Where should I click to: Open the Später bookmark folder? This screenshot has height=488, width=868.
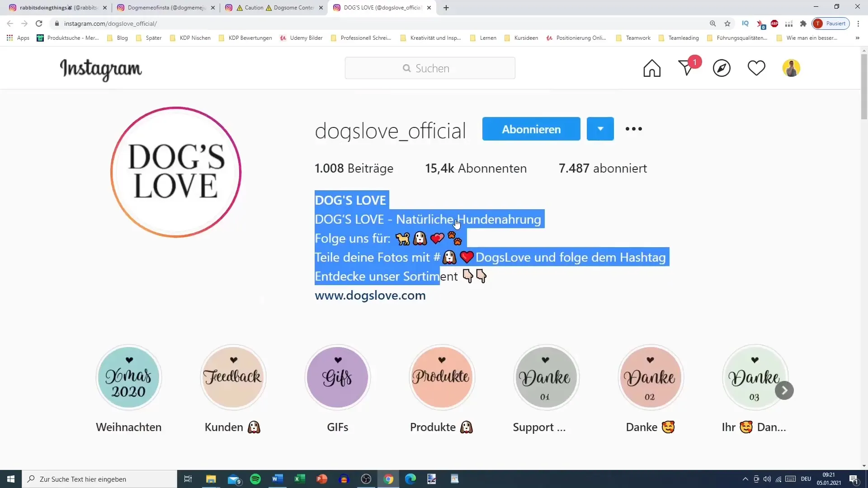click(x=149, y=38)
